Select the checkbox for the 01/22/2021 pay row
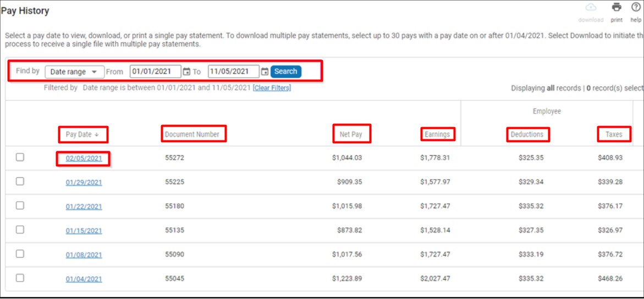 pos(20,205)
